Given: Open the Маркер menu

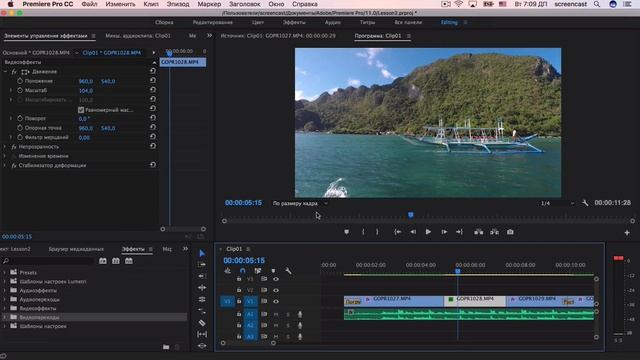Looking at the screenshot, I should click(209, 4).
